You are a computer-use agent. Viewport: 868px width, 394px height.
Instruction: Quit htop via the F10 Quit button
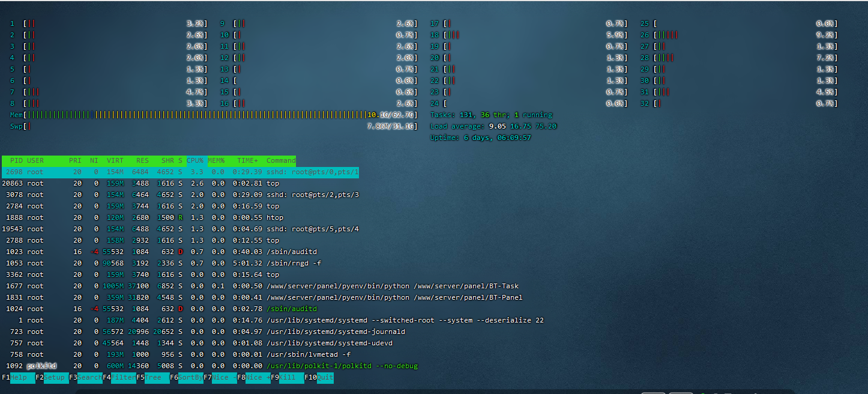point(325,378)
